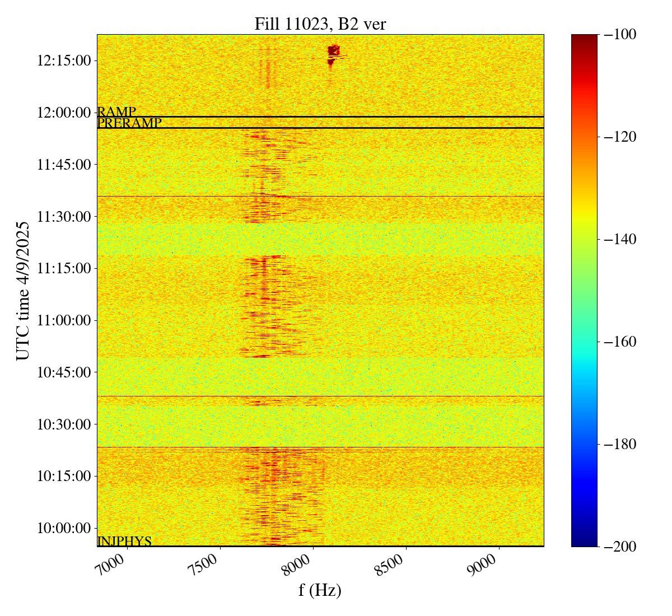This screenshot has width=672, height=616.
Task: Click the −160 colorbar tick label
Action: point(620,342)
